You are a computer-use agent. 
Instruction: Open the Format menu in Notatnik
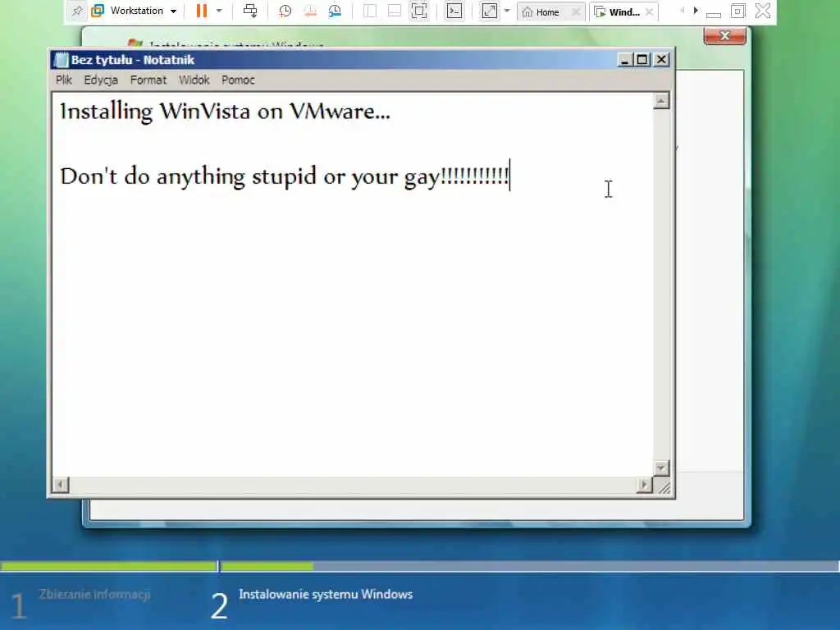148,80
